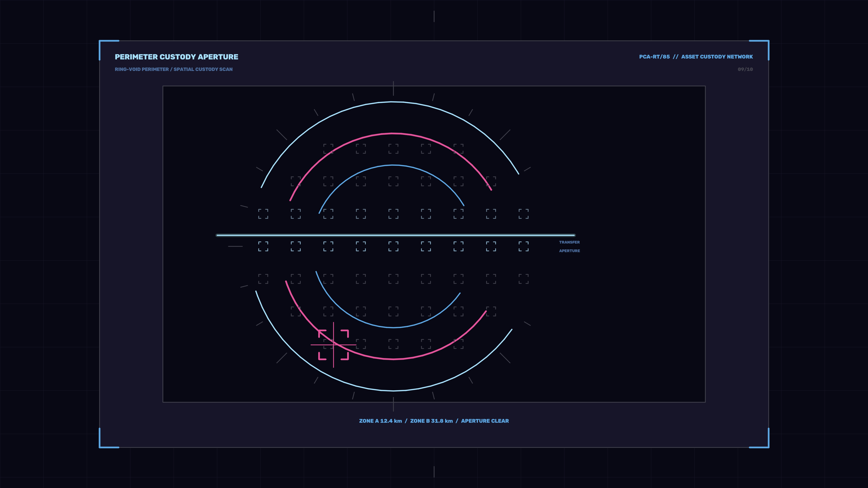This screenshot has height=488, width=868.
Task: Click the 'ASSET CUSTODY NETWORK' label
Action: point(717,57)
